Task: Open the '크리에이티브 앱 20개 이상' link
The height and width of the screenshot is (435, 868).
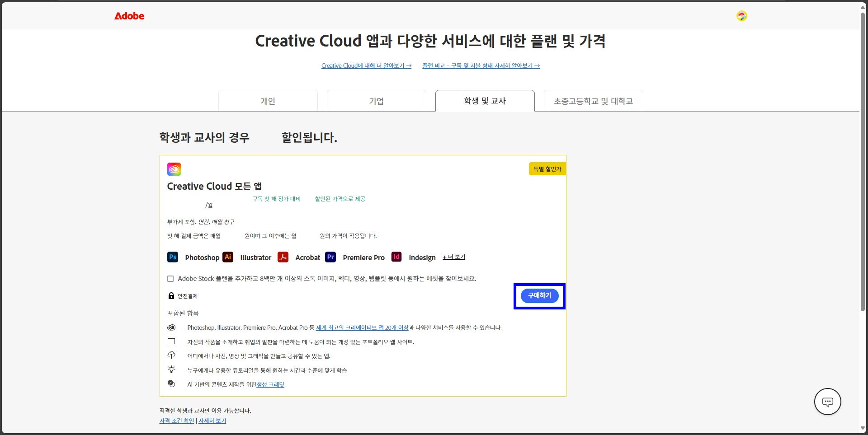Action: (x=362, y=328)
